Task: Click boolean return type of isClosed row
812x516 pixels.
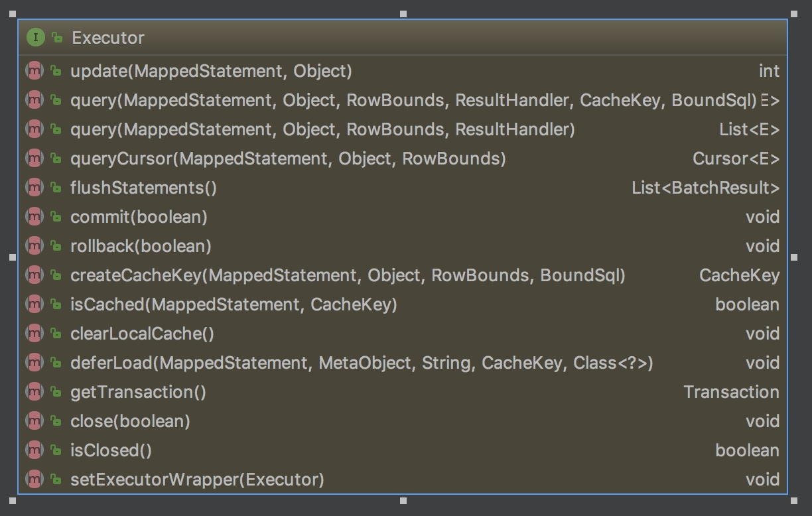Action: tap(748, 450)
